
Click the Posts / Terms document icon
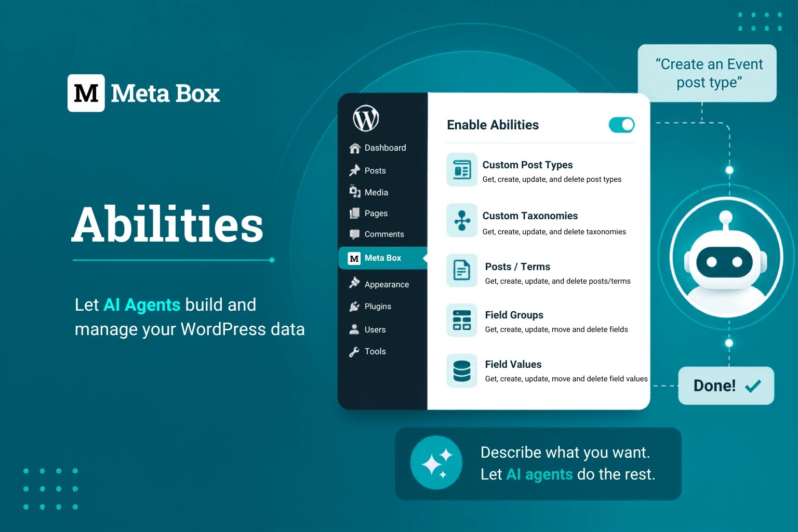click(462, 270)
